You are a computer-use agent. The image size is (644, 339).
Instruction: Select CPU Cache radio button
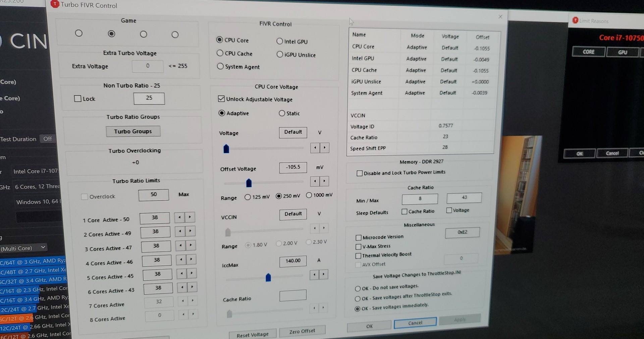pos(220,53)
